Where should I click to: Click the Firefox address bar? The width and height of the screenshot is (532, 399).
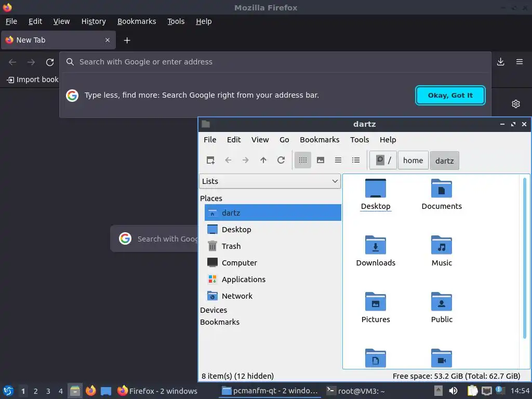275,62
